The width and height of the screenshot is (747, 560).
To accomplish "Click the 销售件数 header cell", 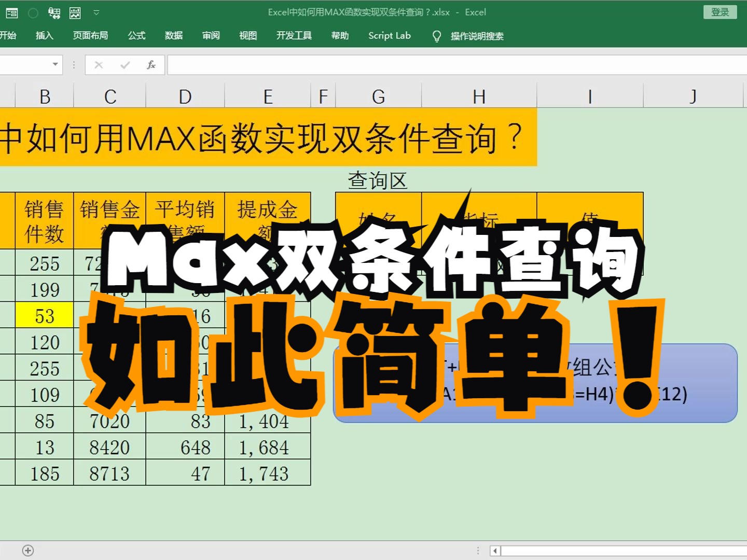I will point(45,221).
